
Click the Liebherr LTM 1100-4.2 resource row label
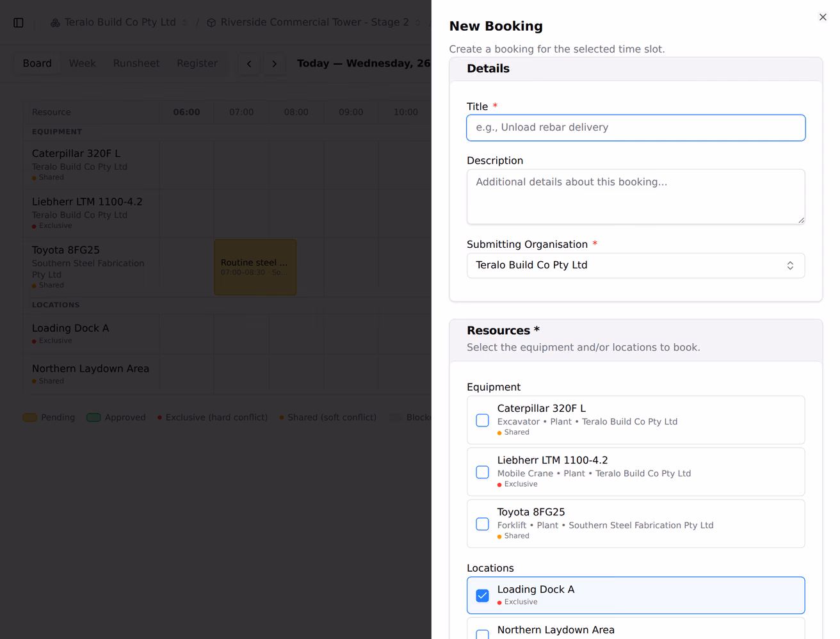coord(87,202)
